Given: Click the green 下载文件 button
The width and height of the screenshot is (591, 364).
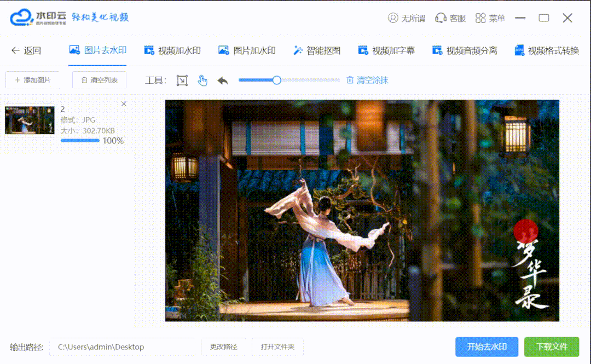Looking at the screenshot, I should pyautogui.click(x=552, y=347).
